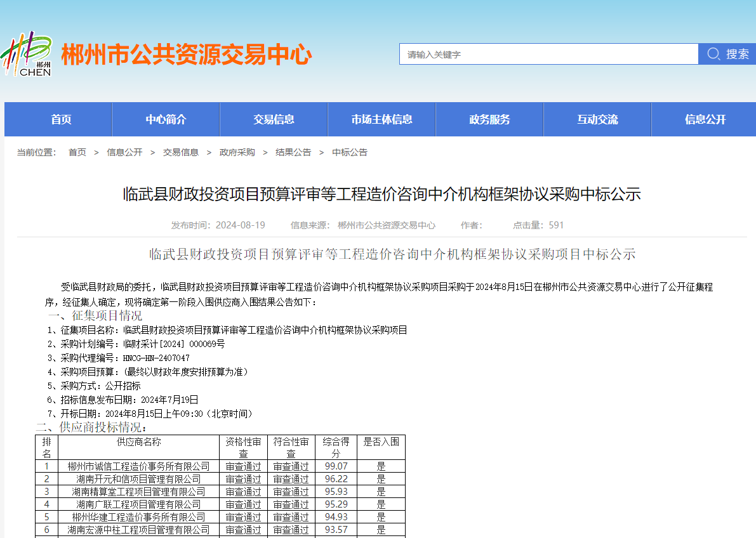This screenshot has width=756, height=538.
Task: Click the score cell 95.29
Action: (336, 504)
